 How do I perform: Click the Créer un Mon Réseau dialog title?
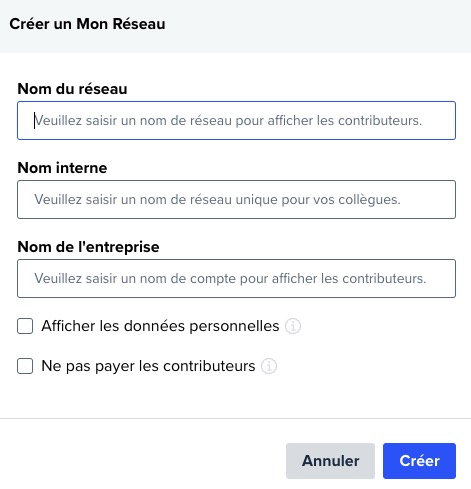click(87, 24)
